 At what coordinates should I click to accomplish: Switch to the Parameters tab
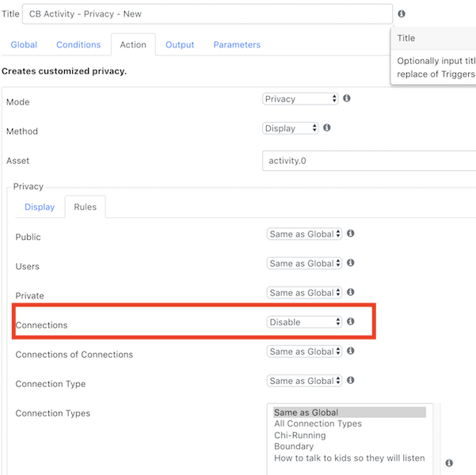click(x=237, y=44)
